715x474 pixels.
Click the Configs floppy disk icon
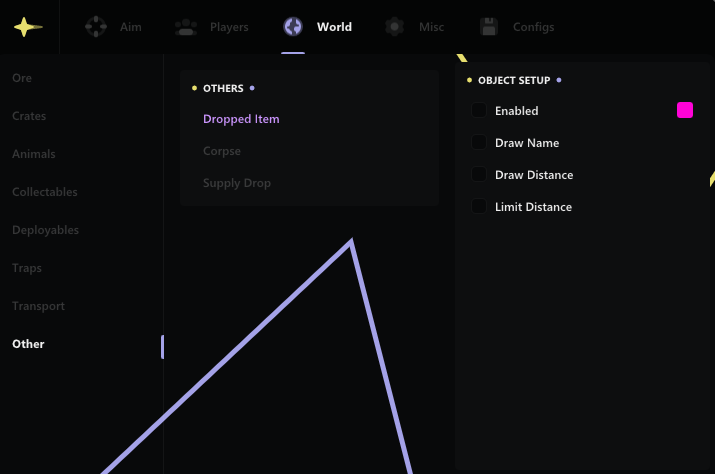489,27
